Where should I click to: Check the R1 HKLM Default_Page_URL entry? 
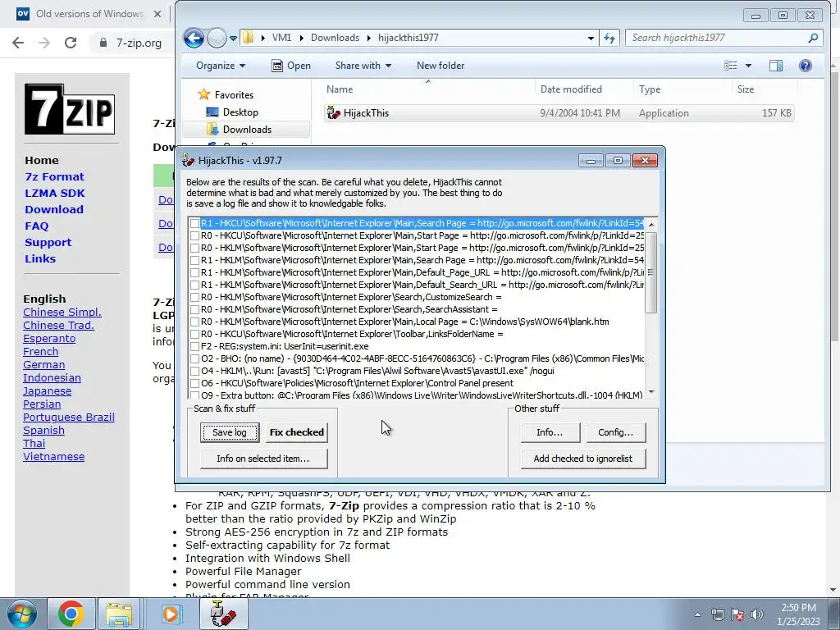tap(195, 272)
